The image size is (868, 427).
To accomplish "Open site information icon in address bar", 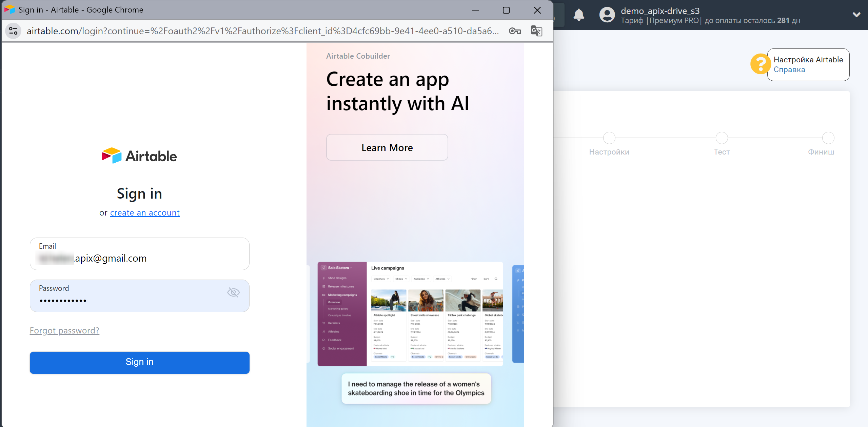I will (13, 31).
